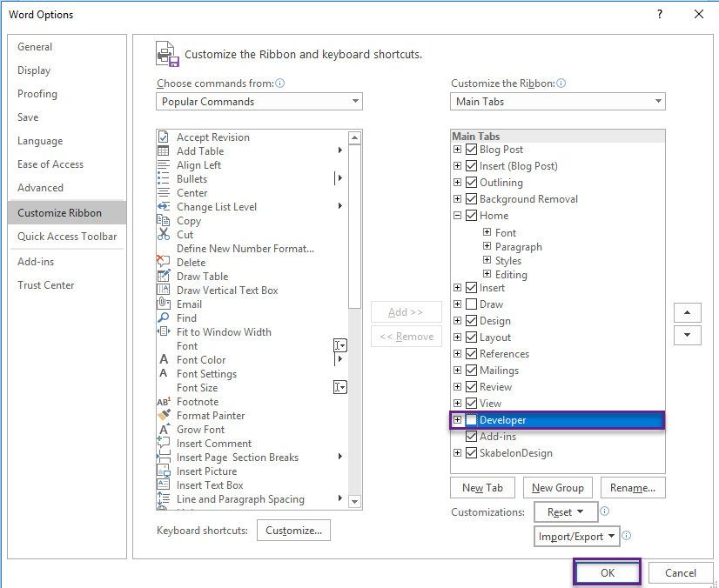Viewport: 719px width, 588px height.
Task: Click the Rename... button
Action: 633,488
